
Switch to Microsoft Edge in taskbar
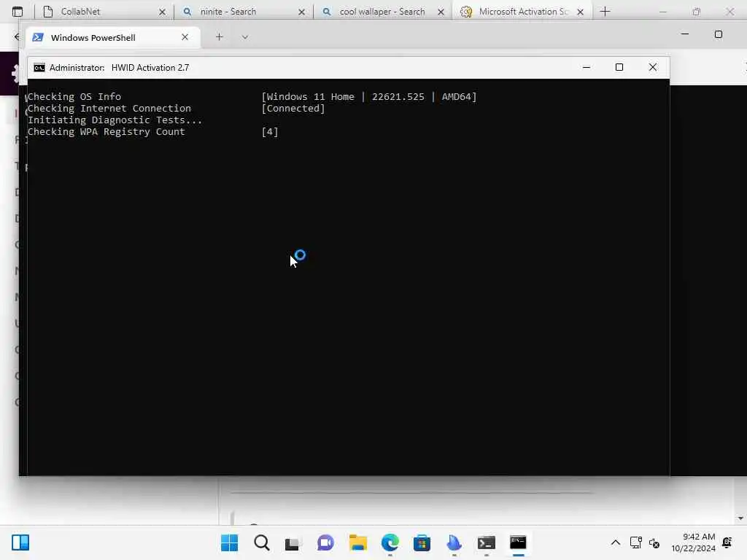pos(390,542)
